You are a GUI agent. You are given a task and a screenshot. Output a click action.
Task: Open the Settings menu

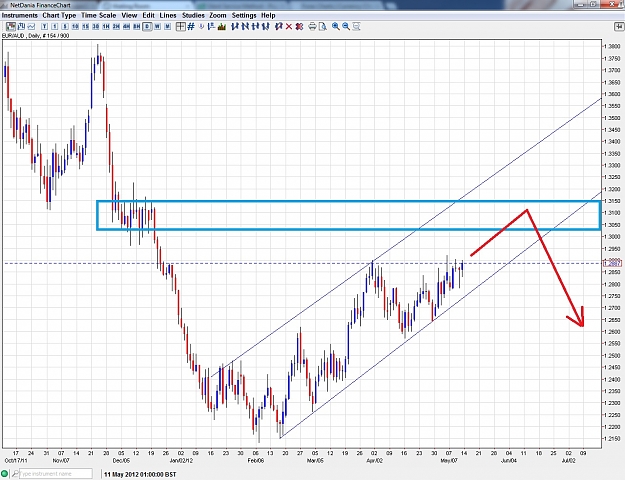244,16
